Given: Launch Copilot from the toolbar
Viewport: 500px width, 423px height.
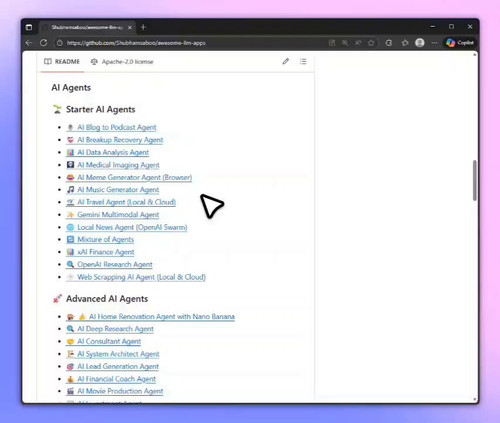Looking at the screenshot, I should coord(460,43).
